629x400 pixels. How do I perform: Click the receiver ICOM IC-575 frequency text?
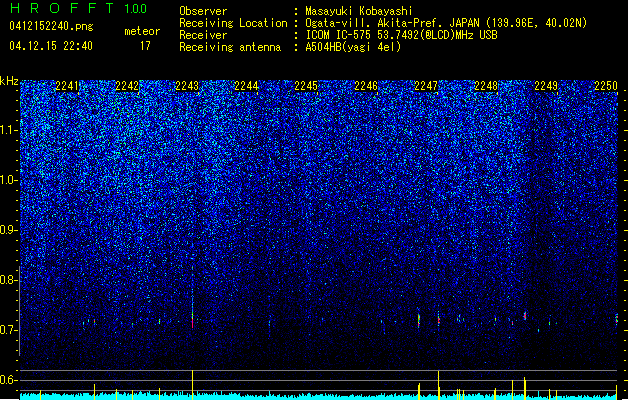401,35
